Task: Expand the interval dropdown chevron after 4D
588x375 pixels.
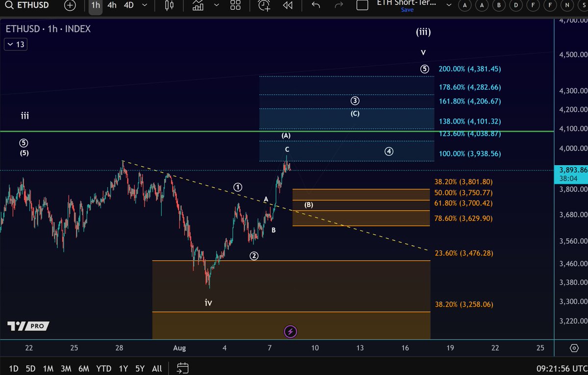Action: tap(144, 5)
